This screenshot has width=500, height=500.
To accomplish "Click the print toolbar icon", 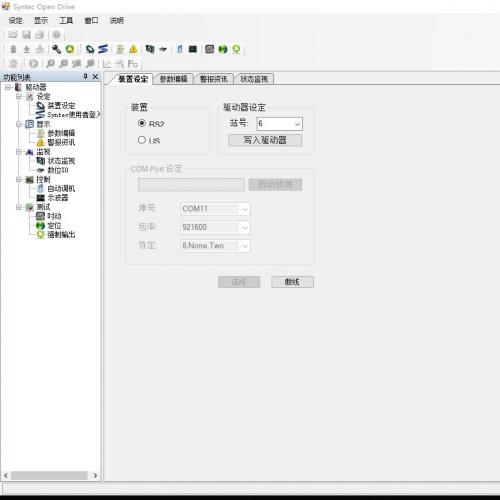I will coord(40,34).
